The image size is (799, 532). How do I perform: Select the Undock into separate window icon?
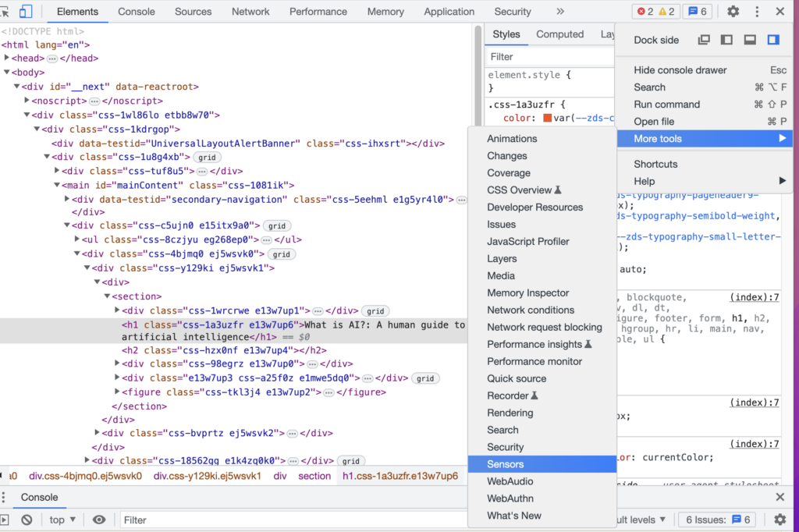703,39
